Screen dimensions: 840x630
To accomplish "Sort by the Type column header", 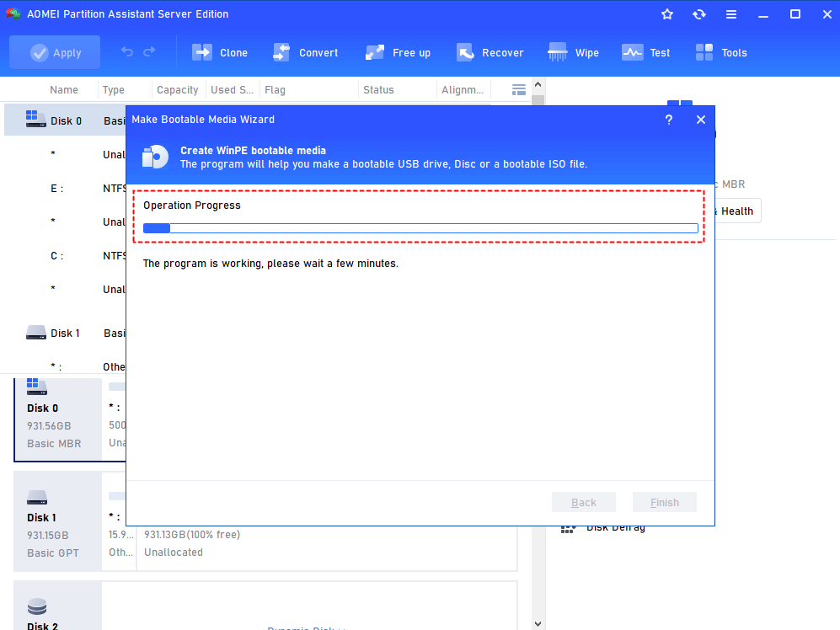I will click(114, 90).
